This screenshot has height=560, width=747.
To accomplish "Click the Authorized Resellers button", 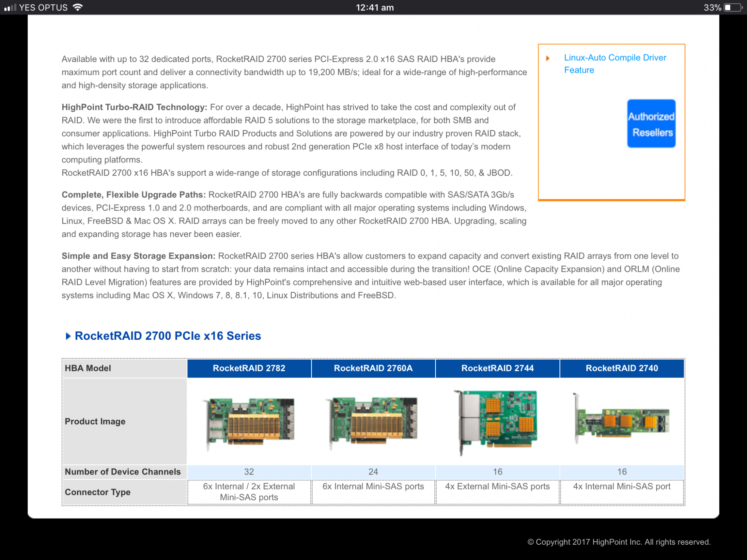I will pyautogui.click(x=651, y=124).
